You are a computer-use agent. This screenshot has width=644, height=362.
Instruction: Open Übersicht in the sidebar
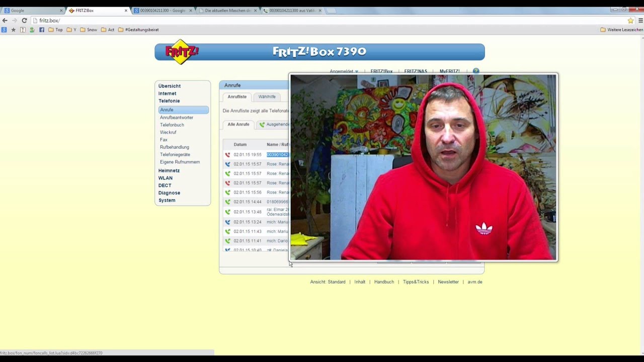170,86
